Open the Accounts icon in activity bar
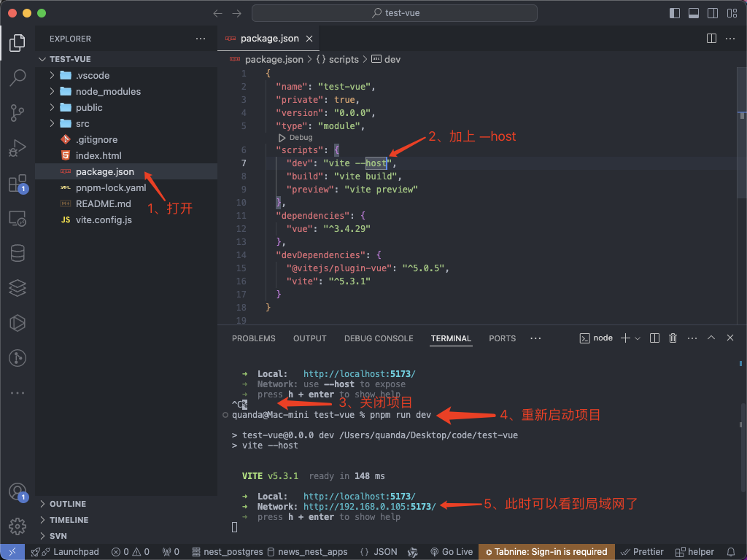The image size is (747, 560). pyautogui.click(x=18, y=492)
